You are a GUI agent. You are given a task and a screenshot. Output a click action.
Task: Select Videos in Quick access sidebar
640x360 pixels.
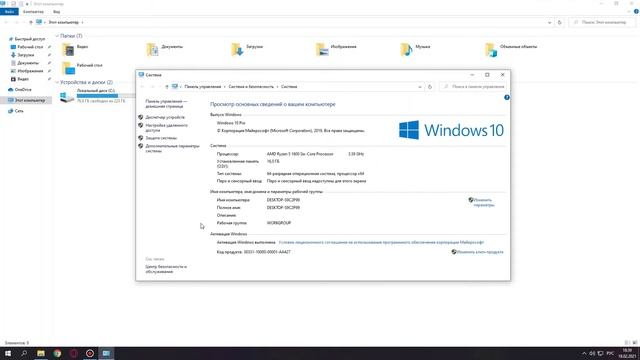(x=23, y=79)
